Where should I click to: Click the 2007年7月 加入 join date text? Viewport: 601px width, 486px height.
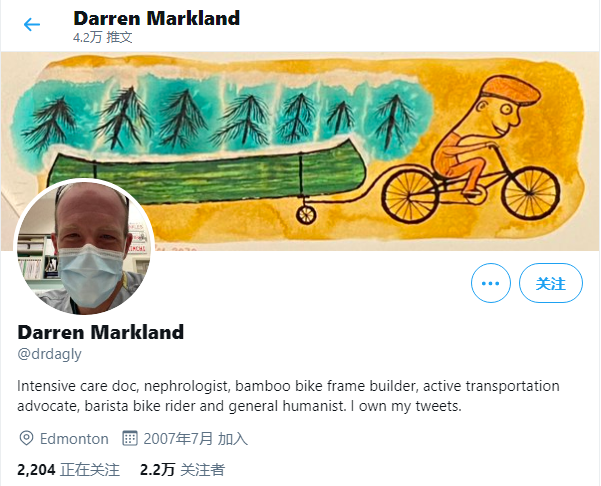click(195, 438)
